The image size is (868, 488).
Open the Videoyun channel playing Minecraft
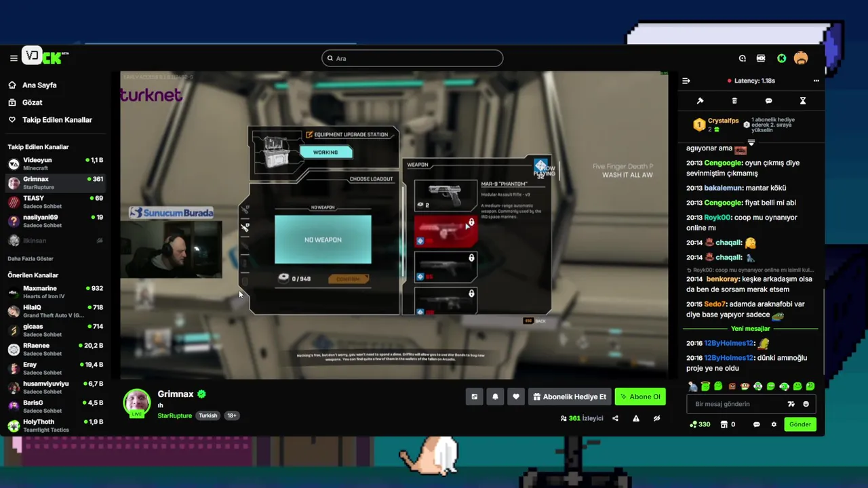[56, 163]
